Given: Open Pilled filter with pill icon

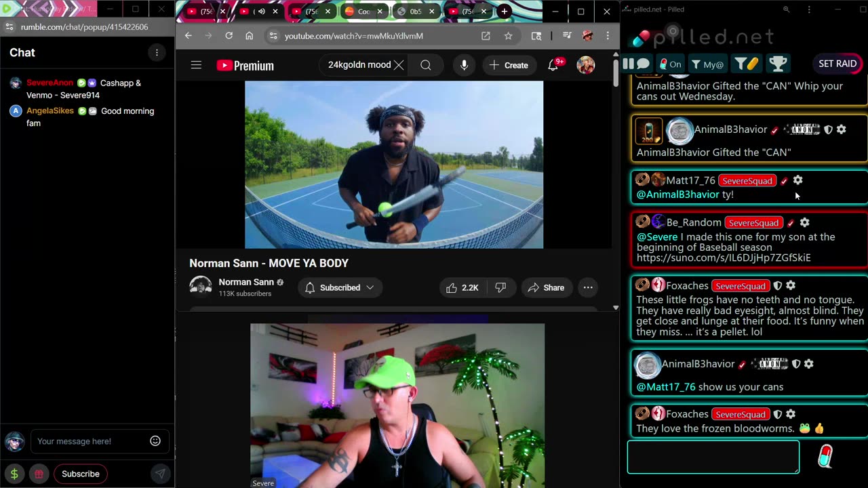Looking at the screenshot, I should tap(746, 64).
